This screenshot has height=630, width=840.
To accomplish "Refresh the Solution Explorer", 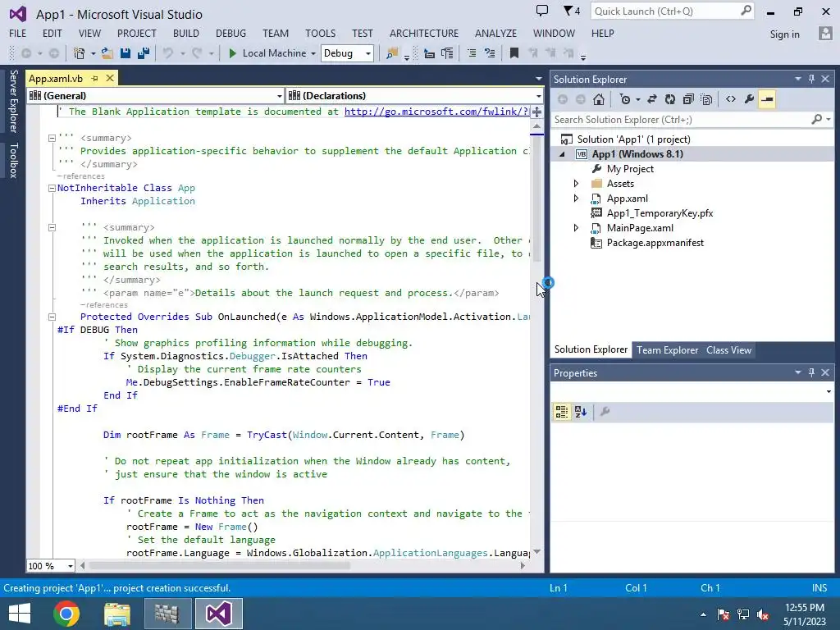I will [x=670, y=99].
